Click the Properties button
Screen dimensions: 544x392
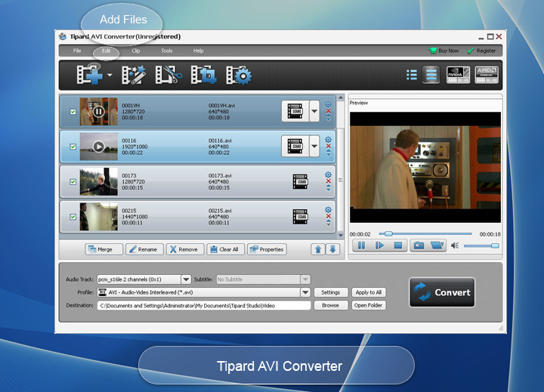[267, 249]
